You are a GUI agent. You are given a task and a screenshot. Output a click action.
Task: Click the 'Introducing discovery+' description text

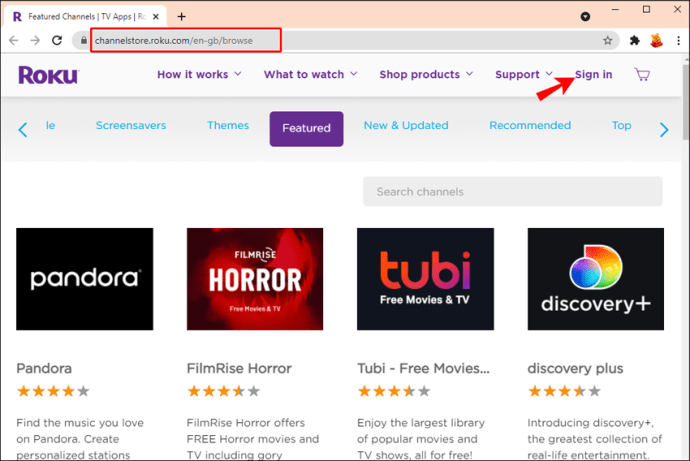click(x=595, y=439)
